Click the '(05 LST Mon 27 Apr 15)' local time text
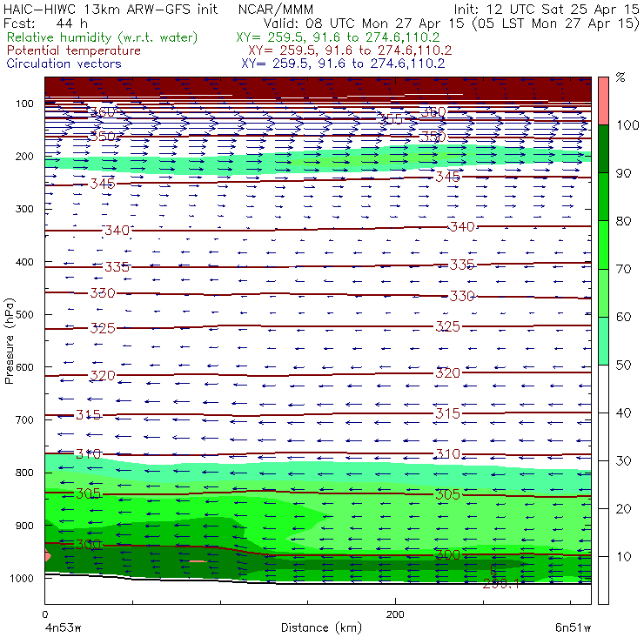The height and width of the screenshot is (644, 644). (556, 23)
